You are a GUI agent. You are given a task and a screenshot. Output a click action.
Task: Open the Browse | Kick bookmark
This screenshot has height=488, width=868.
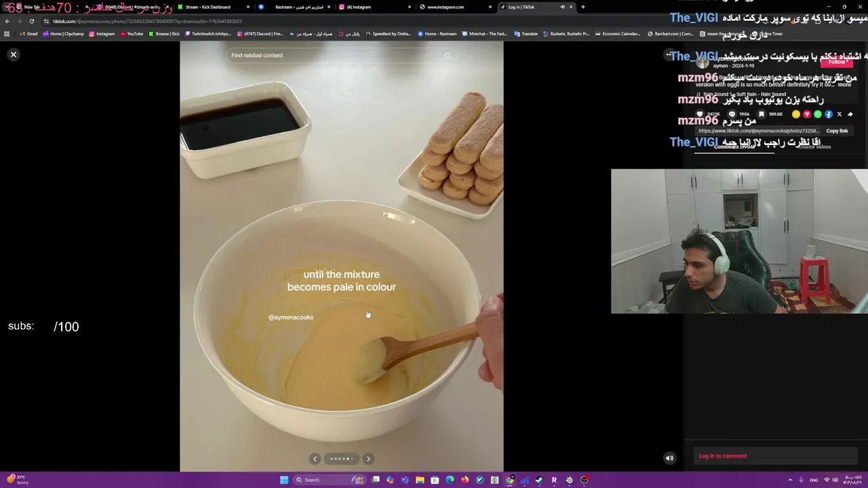[x=164, y=34]
